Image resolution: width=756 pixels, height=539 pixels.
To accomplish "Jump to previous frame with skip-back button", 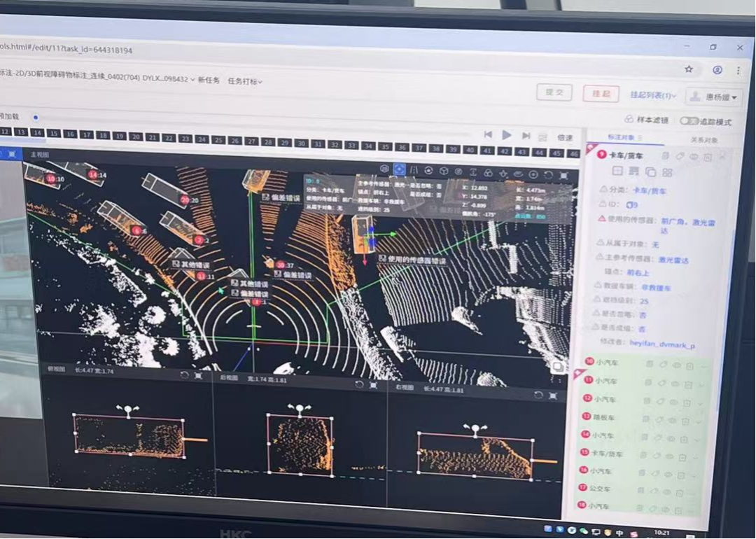I will tap(489, 134).
